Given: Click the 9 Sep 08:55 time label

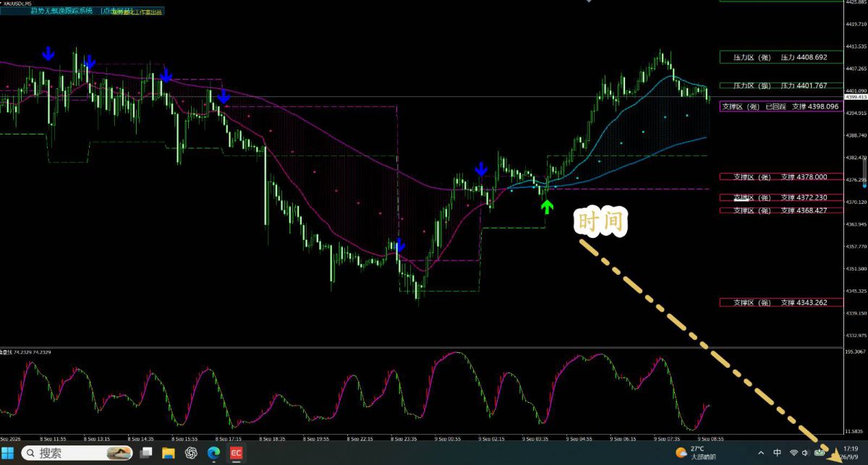Looking at the screenshot, I should (x=712, y=438).
